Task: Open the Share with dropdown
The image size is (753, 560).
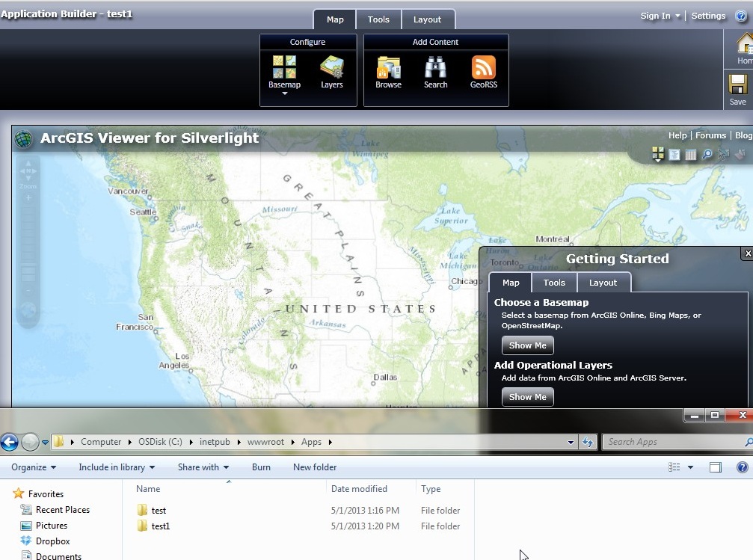Action: (x=203, y=467)
